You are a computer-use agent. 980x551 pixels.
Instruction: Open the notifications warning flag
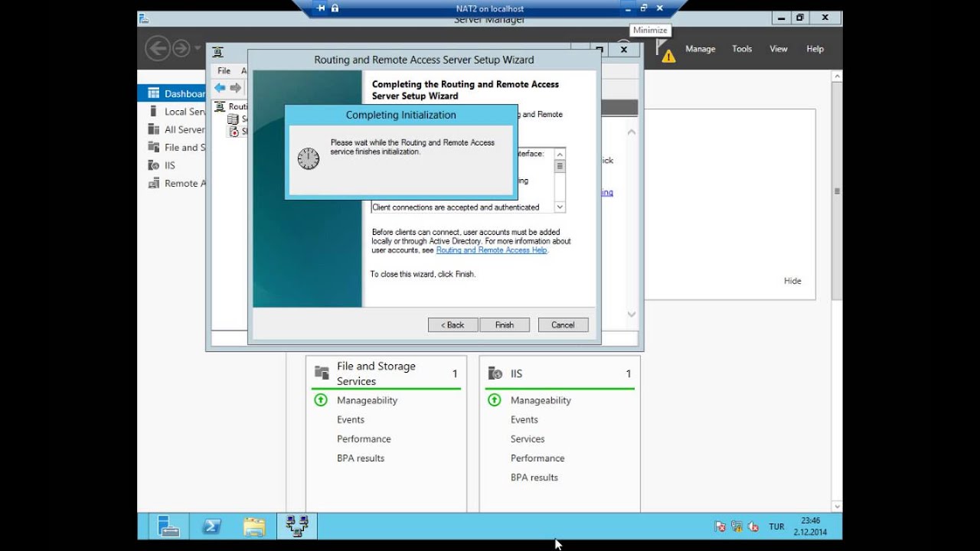pos(665,51)
